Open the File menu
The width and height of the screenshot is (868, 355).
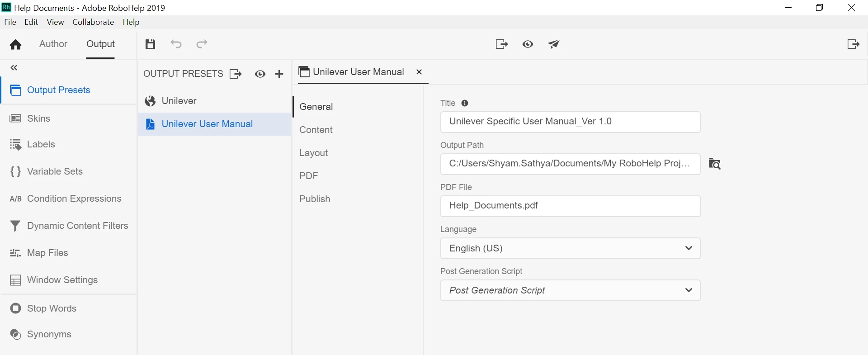click(10, 22)
